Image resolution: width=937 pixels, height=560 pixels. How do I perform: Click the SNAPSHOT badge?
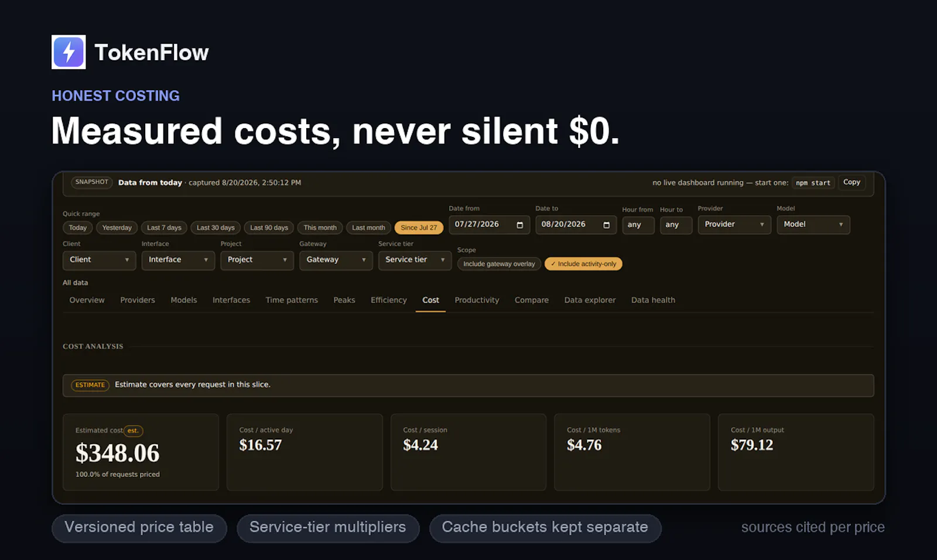coord(92,182)
